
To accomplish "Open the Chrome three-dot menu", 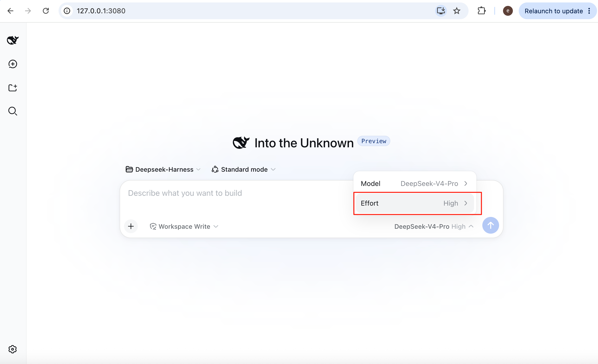I will tap(589, 11).
